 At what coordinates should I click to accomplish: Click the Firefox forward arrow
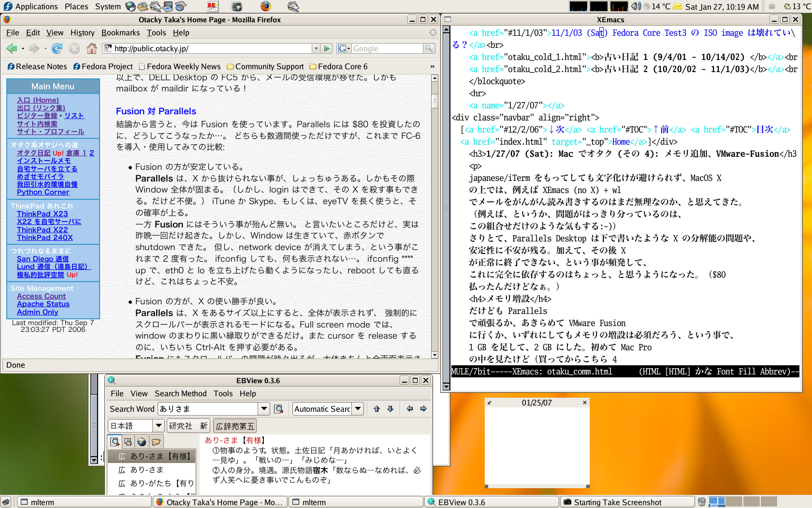34,48
